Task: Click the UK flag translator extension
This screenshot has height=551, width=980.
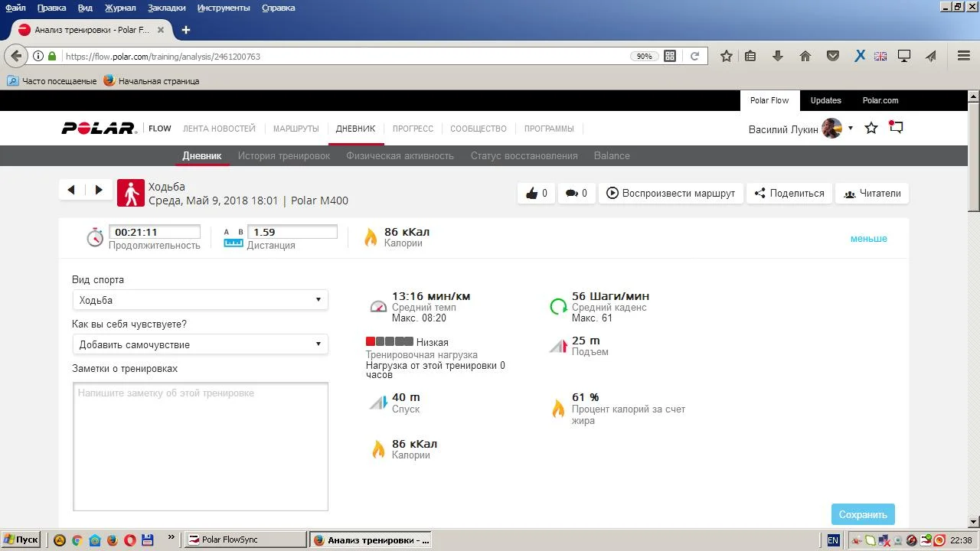Action: pyautogui.click(x=880, y=56)
